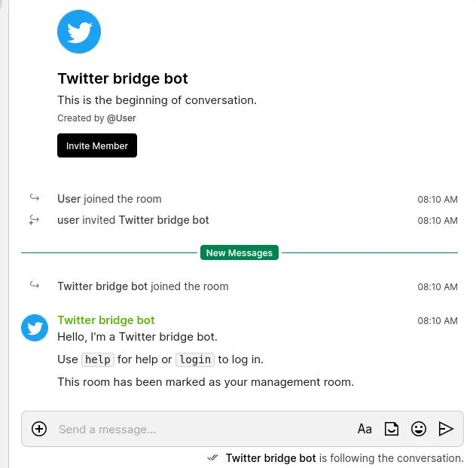This screenshot has height=468, width=476.
Task: Click the invite icon beside user invited
Action: tap(35, 220)
